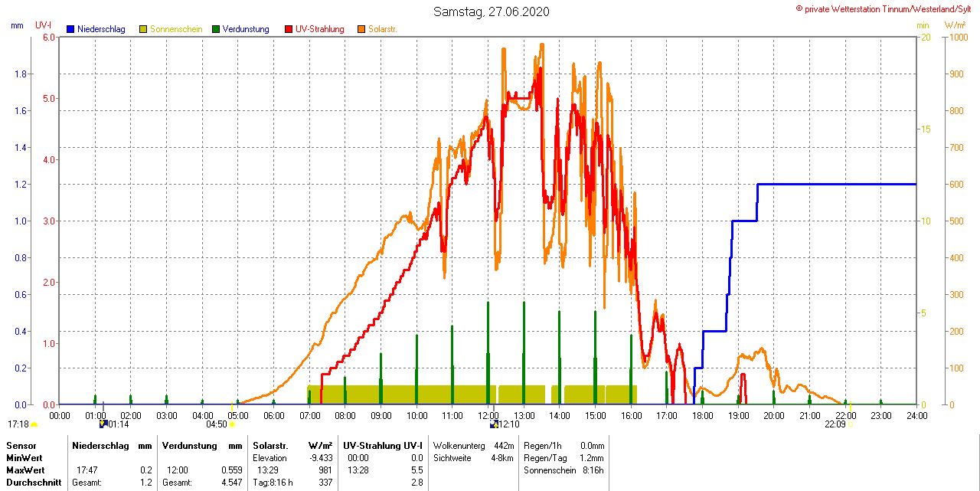The height and width of the screenshot is (491, 980).
Task: Click the Elevation value -9.433
Action: pos(320,458)
